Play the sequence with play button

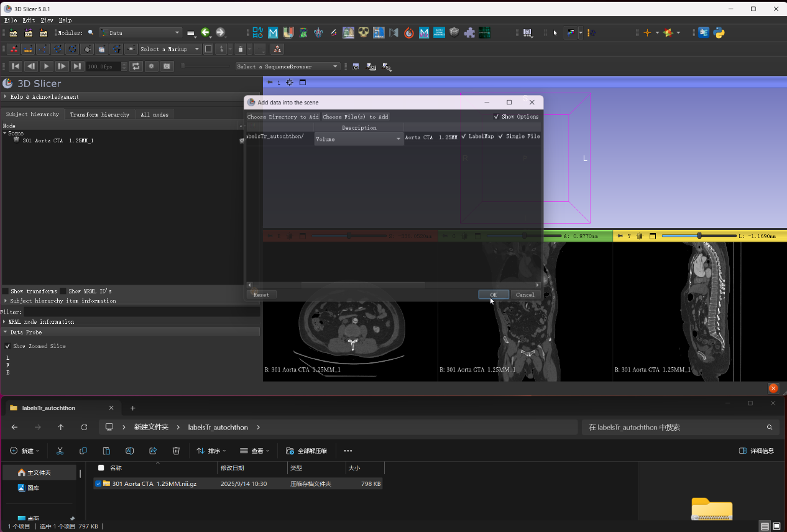(46, 66)
